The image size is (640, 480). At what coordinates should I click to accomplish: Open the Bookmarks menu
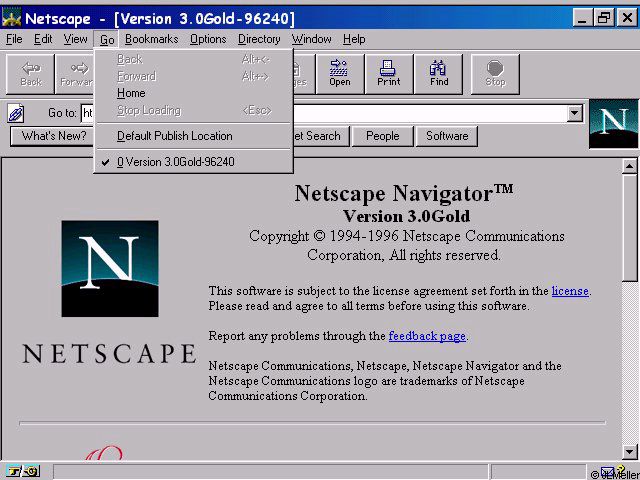point(151,39)
